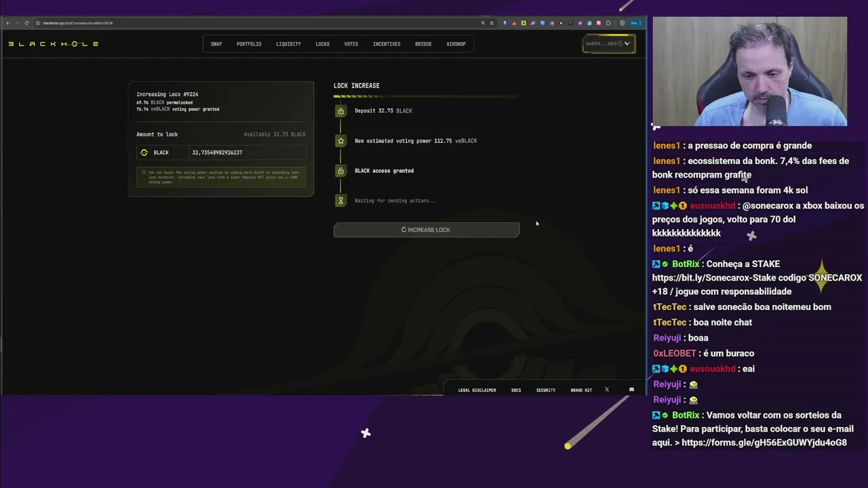Click the tTecTec 'salve sonecão' chat message
The image size is (868, 488).
pos(762,307)
